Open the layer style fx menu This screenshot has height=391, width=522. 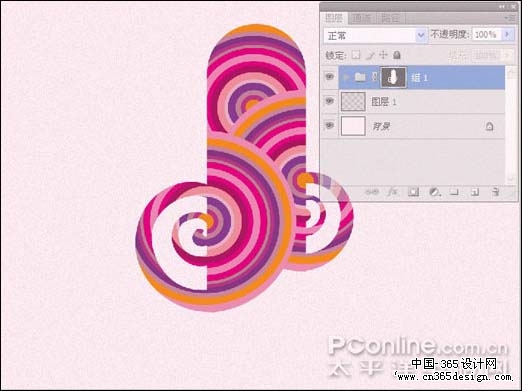coord(393,192)
